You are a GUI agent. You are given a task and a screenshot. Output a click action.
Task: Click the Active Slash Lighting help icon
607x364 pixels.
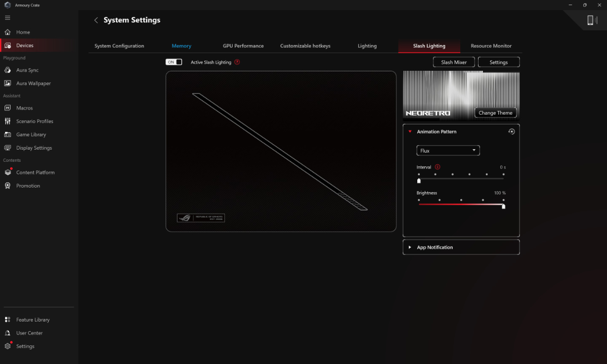(237, 62)
